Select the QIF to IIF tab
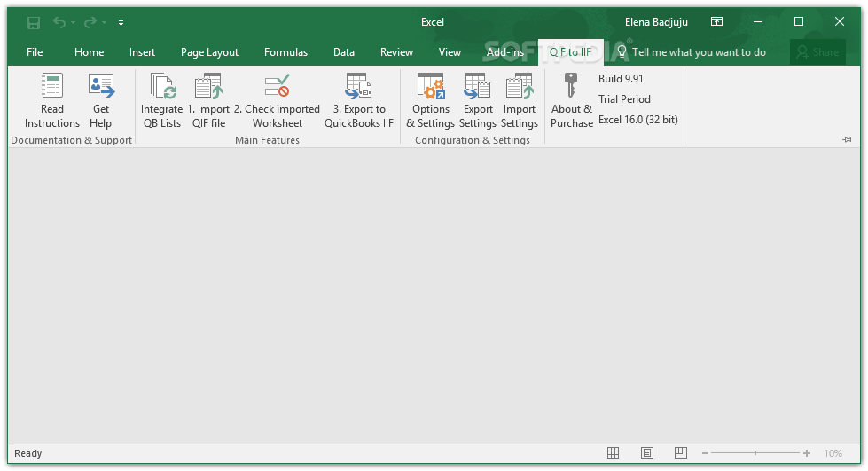The width and height of the screenshot is (868, 471). [570, 52]
